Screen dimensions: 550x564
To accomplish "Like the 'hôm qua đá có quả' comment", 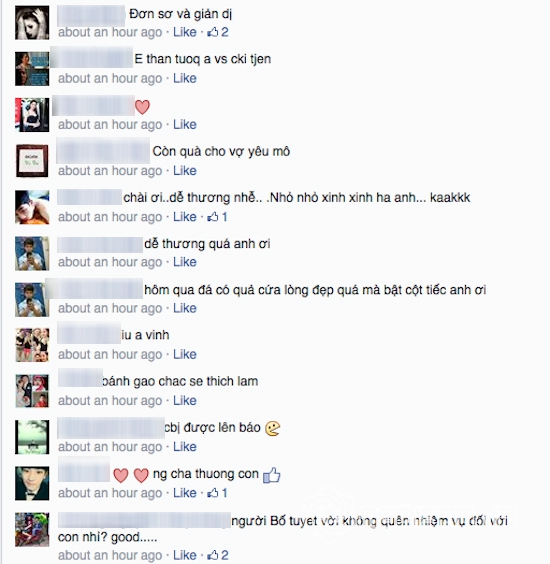I will [185, 308].
